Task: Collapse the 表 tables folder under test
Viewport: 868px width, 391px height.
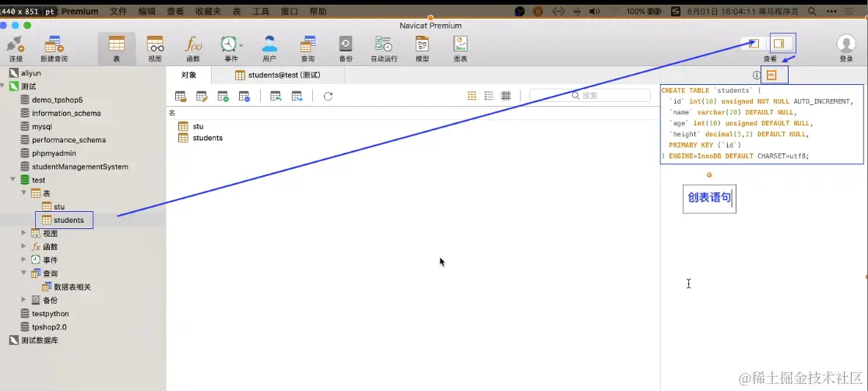Action: (24, 193)
